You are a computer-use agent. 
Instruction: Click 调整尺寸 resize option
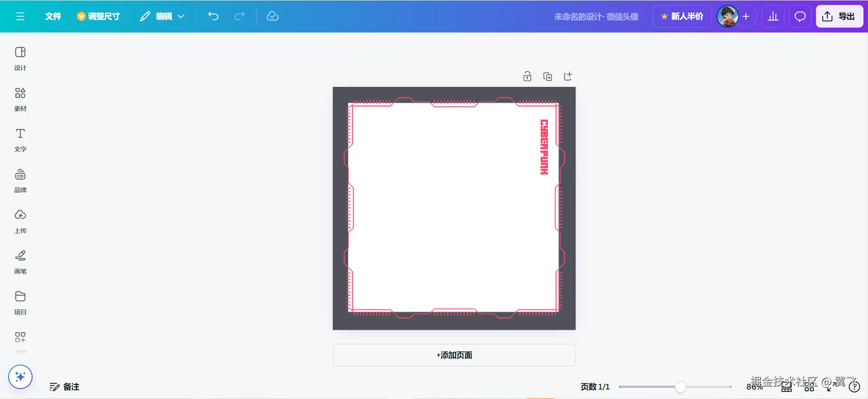coord(98,16)
